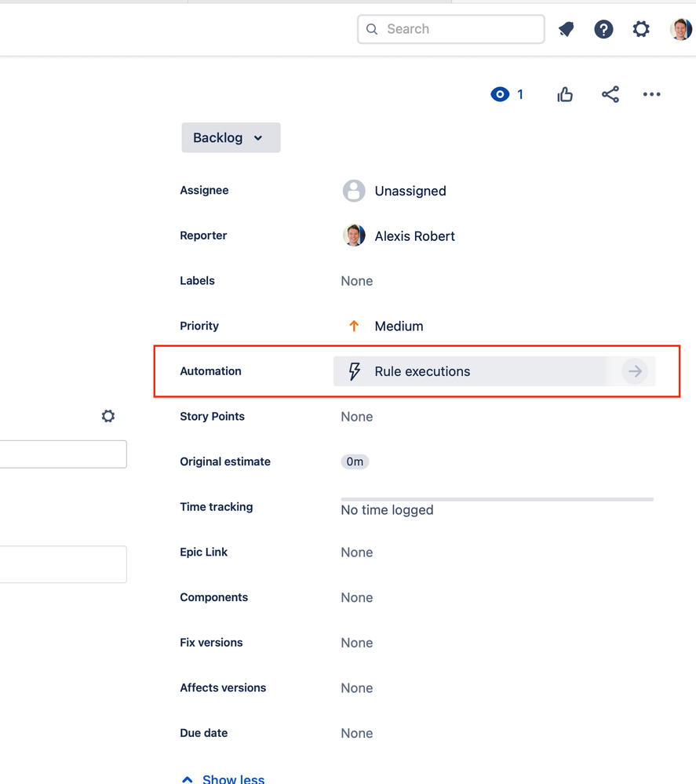
Task: Vote with the thumbs-up icon
Action: coord(565,94)
